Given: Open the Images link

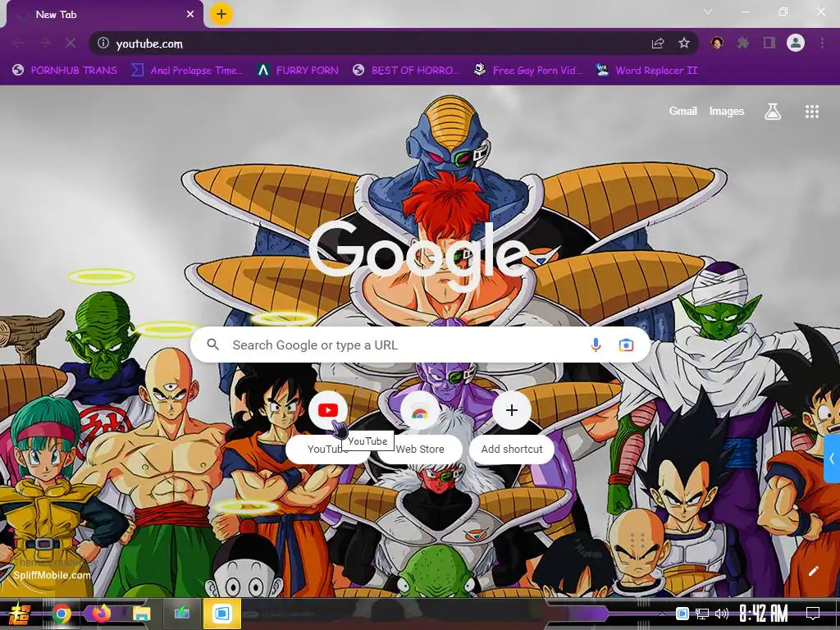Looking at the screenshot, I should (727, 111).
